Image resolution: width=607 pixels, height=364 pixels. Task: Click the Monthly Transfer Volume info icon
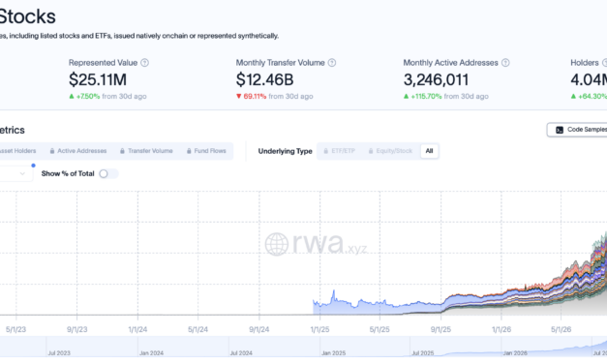pyautogui.click(x=332, y=63)
